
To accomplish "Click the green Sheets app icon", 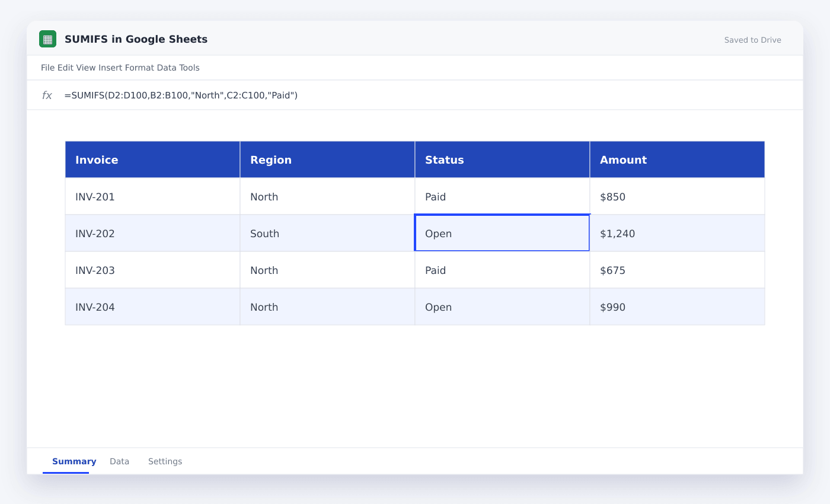I will 47,39.
